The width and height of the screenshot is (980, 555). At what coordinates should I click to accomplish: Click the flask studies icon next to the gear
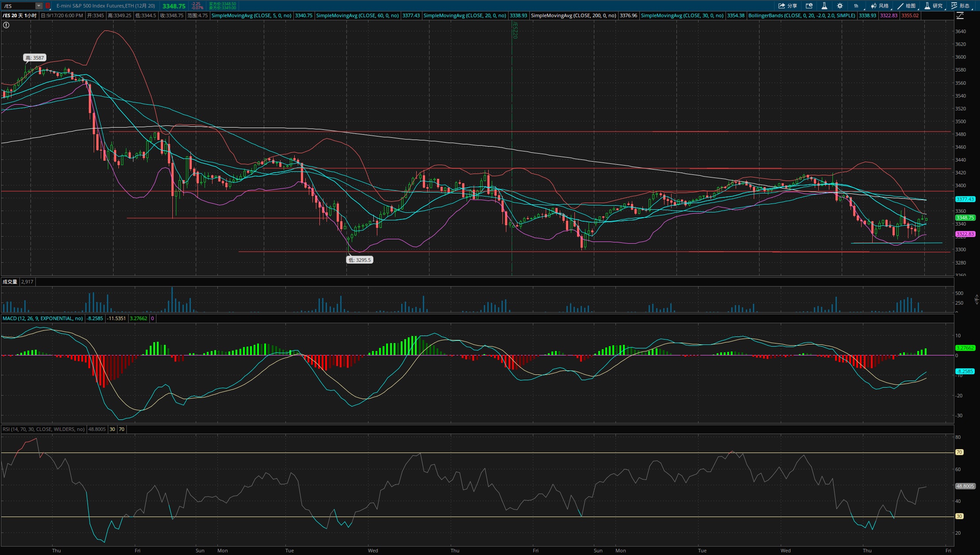point(824,6)
